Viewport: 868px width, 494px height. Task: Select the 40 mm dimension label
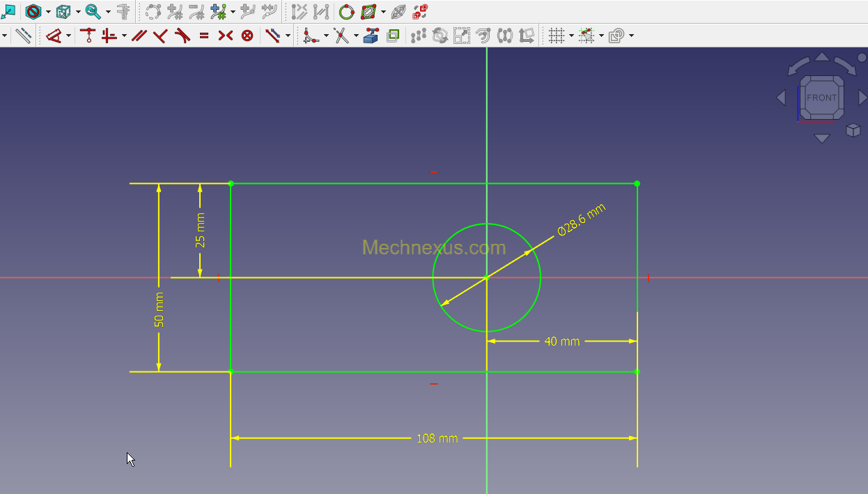561,341
